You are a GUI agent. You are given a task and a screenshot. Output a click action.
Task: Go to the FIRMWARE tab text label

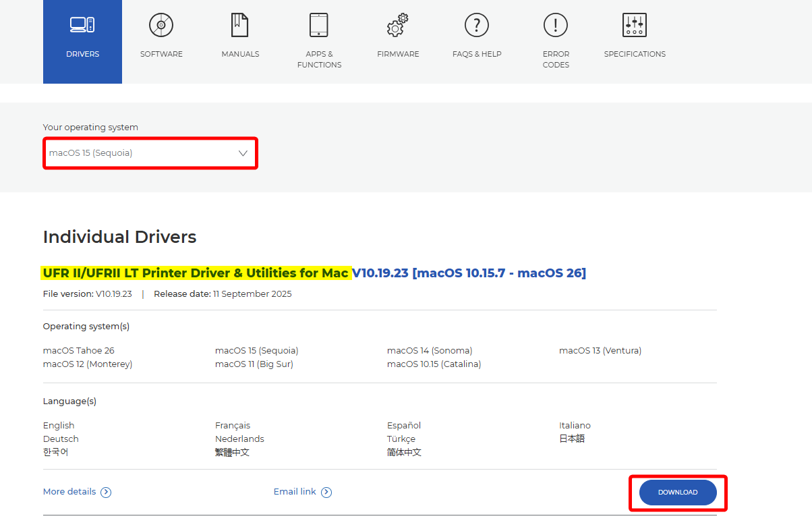pos(398,54)
